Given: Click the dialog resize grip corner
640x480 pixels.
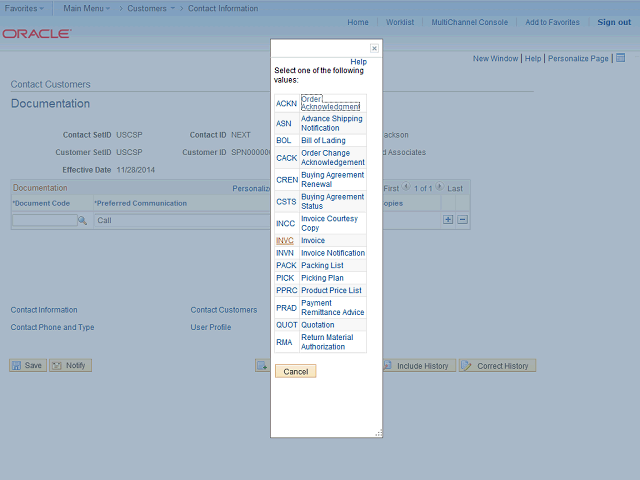Looking at the screenshot, I should [379, 433].
